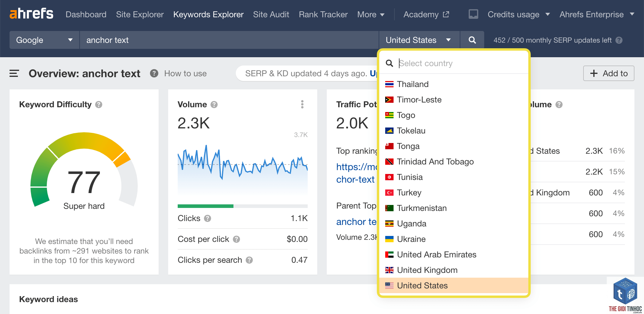This screenshot has width=644, height=314.
Task: Click the Tonga flag icon
Action: pyautogui.click(x=389, y=146)
